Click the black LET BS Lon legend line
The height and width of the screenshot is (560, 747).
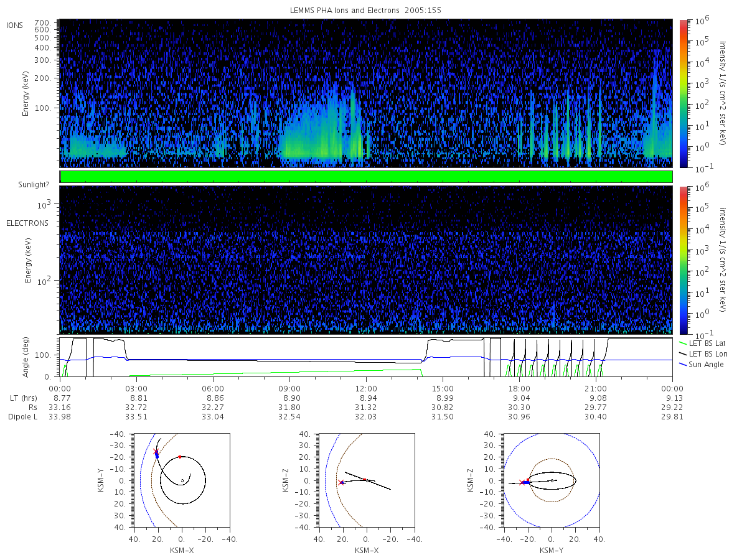click(x=682, y=353)
